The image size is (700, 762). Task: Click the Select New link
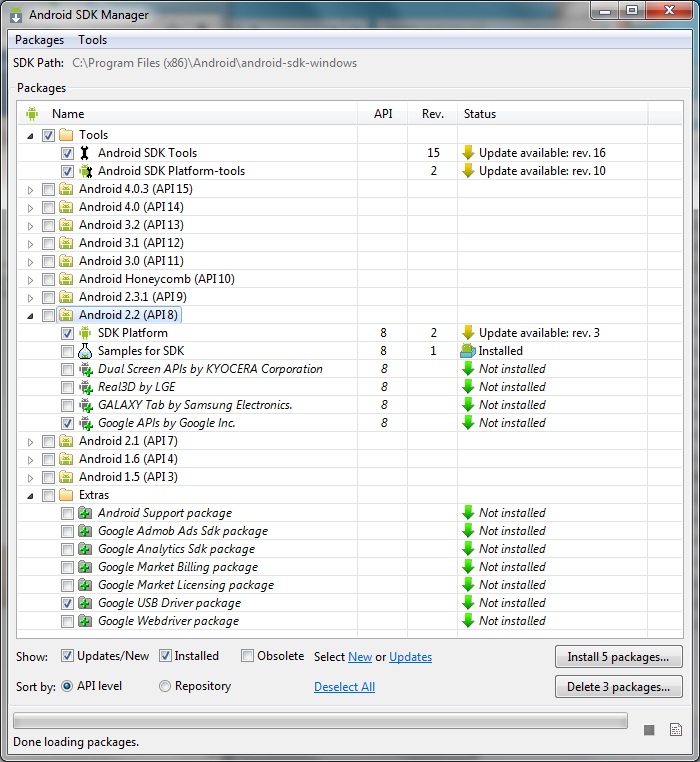(x=360, y=657)
